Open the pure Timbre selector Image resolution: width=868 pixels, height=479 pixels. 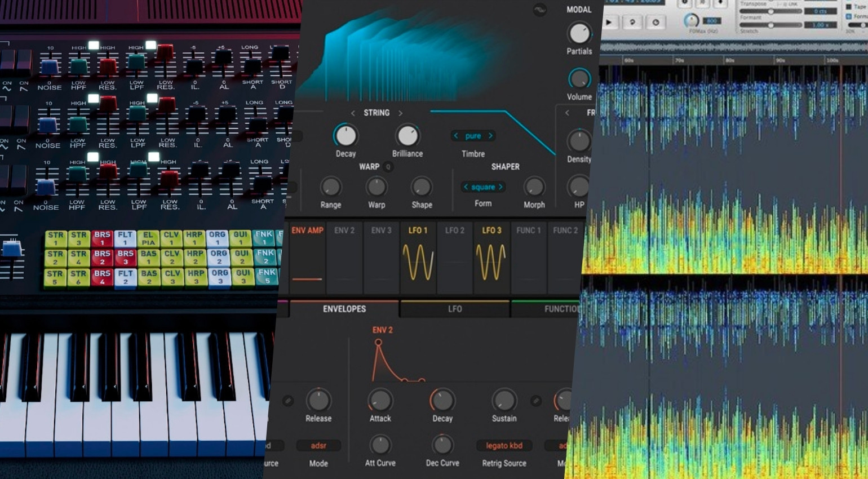click(x=473, y=135)
